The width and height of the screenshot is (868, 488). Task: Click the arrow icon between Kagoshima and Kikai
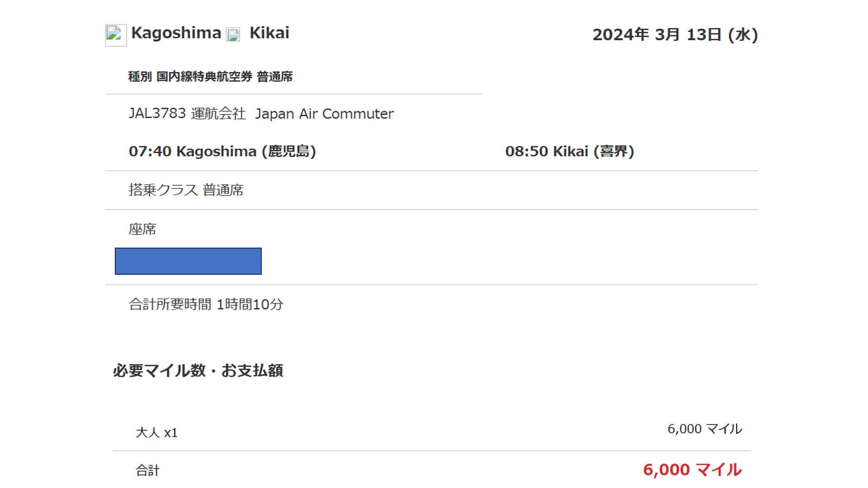click(x=233, y=35)
